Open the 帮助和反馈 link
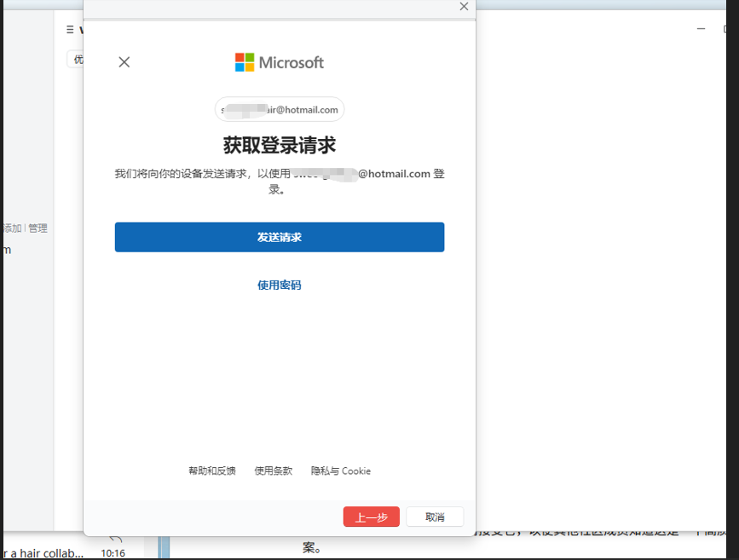This screenshot has height=560, width=739. pyautogui.click(x=212, y=471)
